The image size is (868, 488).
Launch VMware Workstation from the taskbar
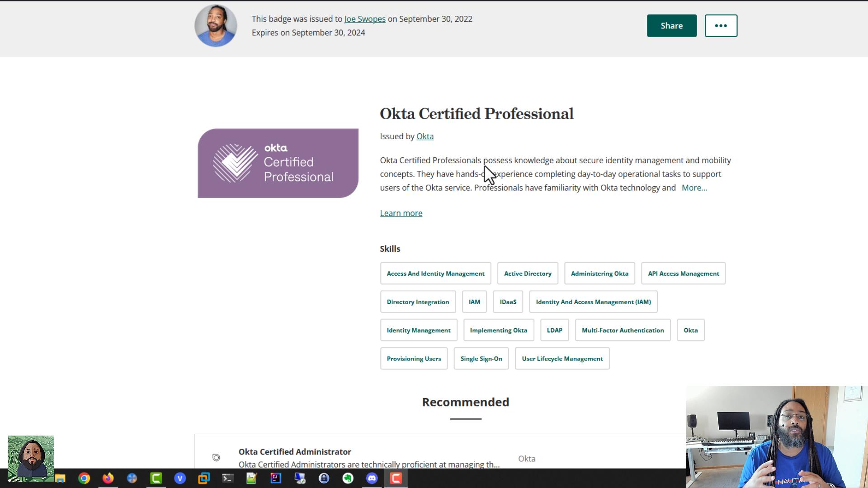(204, 478)
